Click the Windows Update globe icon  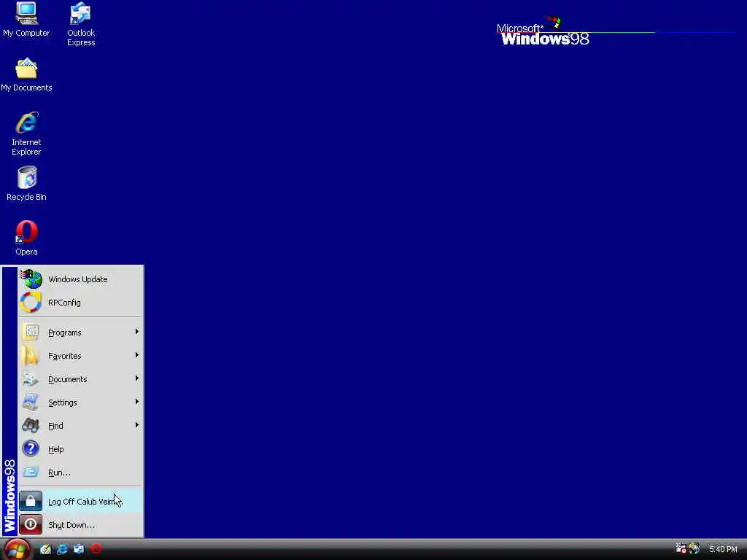[31, 279]
